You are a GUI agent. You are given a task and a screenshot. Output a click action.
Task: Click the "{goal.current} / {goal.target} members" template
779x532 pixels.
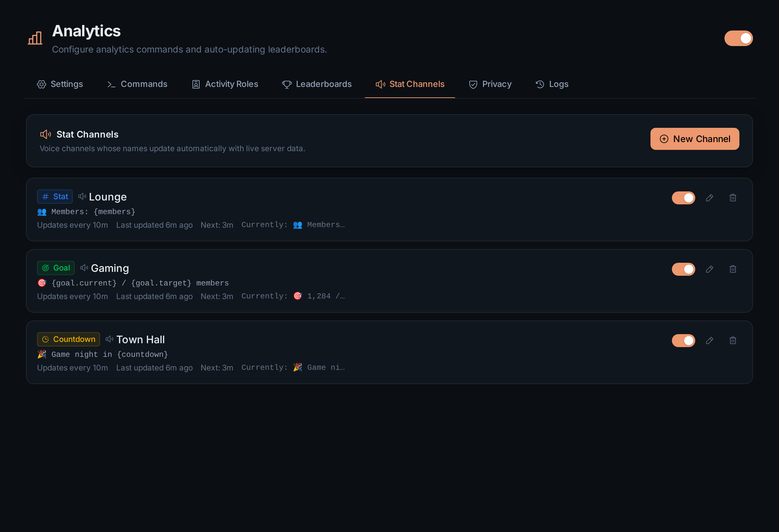[133, 283]
